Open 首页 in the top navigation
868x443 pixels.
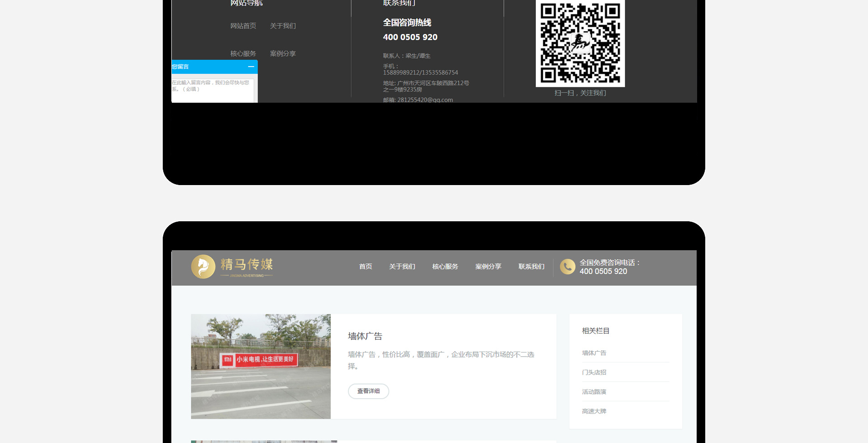click(x=365, y=267)
